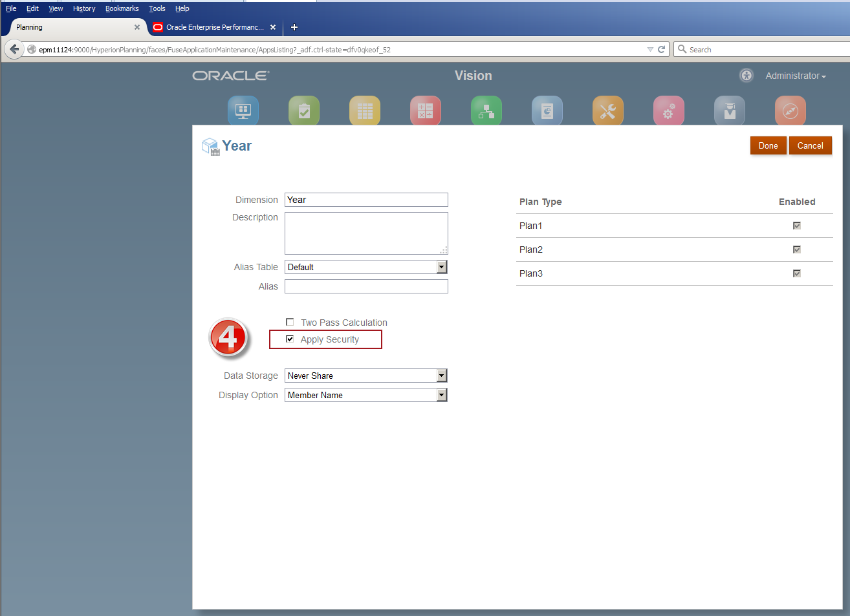850x616 pixels.
Task: Click the Year dimension cube icon
Action: (x=211, y=147)
